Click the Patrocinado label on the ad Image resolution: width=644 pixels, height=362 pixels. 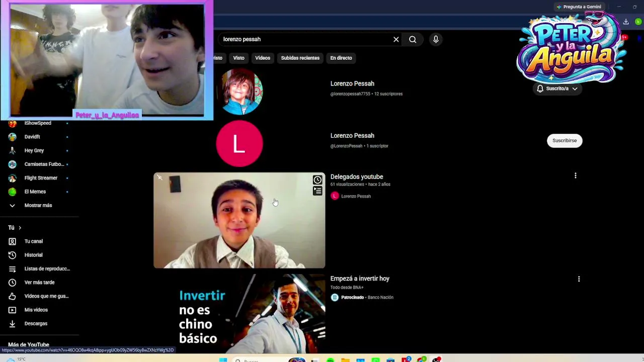pos(352,297)
